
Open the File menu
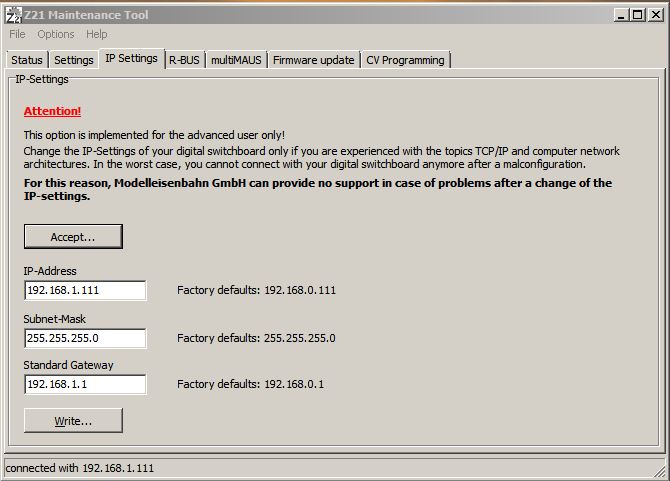[x=18, y=34]
